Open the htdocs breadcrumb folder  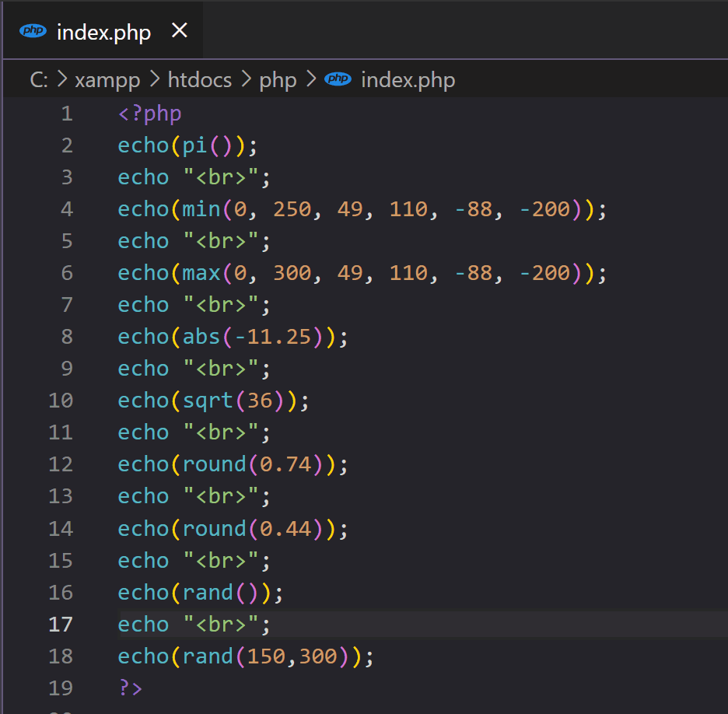pos(199,79)
